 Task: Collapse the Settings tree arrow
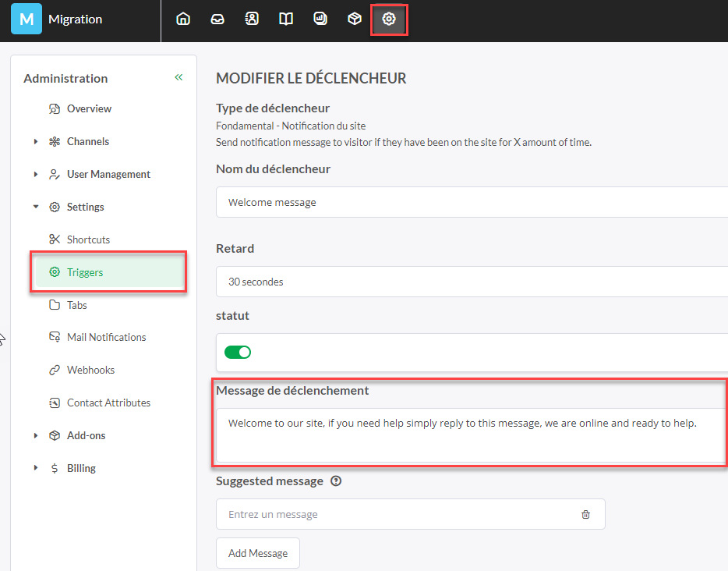pyautogui.click(x=36, y=207)
